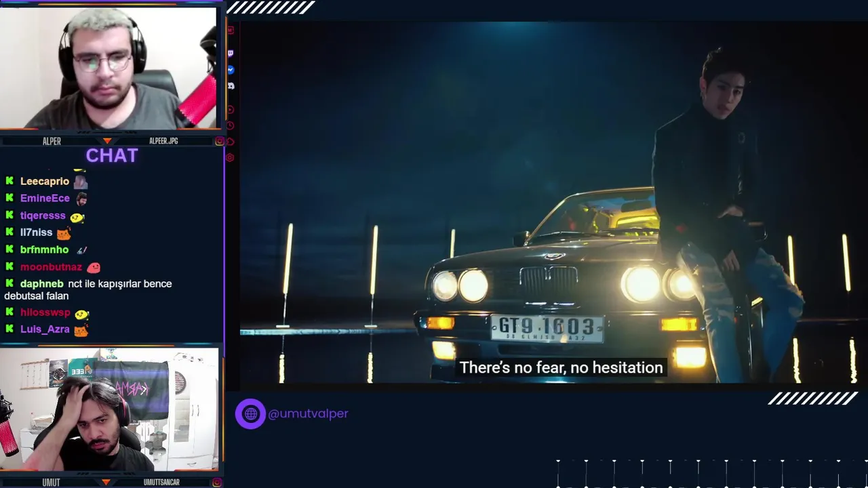Click username EmineEce in chat

[x=45, y=198]
